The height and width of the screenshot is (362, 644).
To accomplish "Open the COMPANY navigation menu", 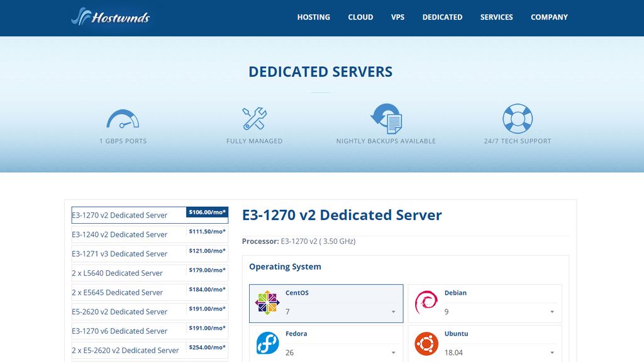I will click(x=549, y=17).
